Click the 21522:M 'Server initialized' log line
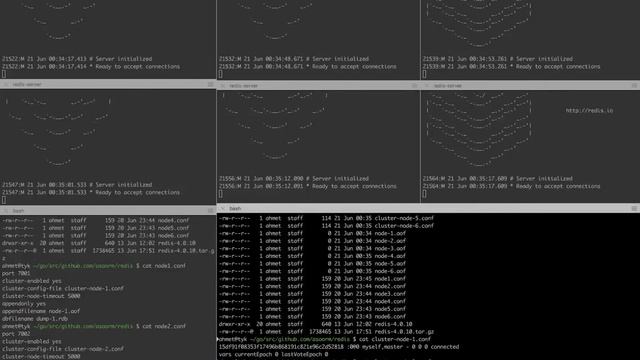The width and height of the screenshot is (640, 360). pyautogui.click(x=77, y=59)
